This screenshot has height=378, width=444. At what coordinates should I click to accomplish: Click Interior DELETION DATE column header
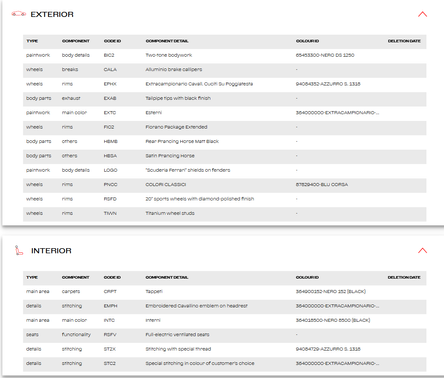pos(404,277)
